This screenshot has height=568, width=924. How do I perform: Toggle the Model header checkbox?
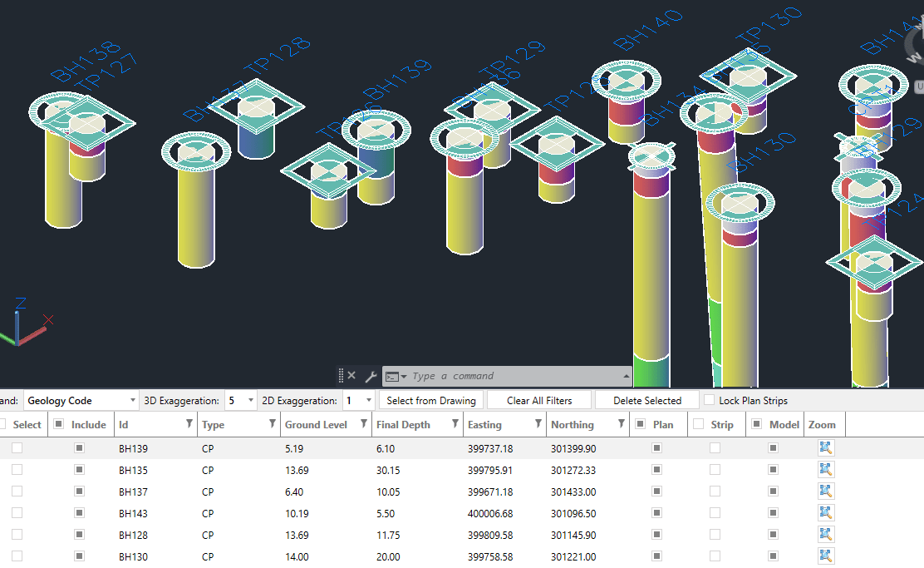click(x=757, y=423)
